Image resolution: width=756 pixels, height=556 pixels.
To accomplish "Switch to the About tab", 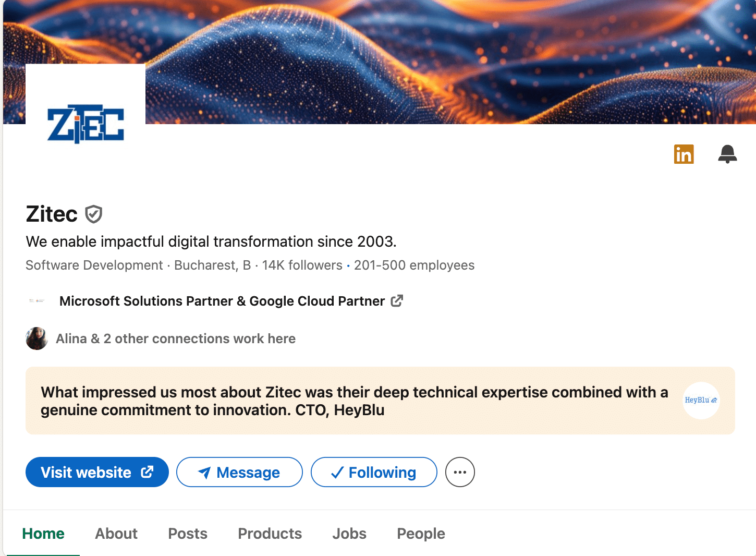I will (x=116, y=534).
